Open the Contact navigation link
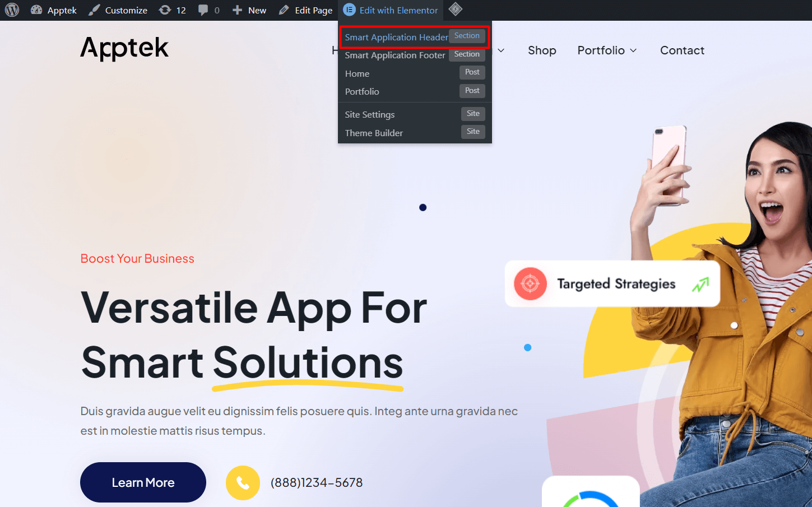 [x=682, y=50]
